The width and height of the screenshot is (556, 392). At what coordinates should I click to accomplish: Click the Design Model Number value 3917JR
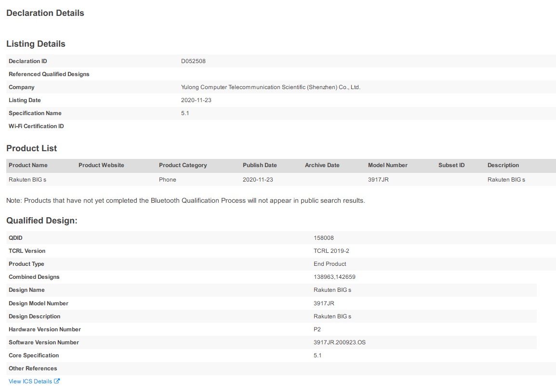324,303
